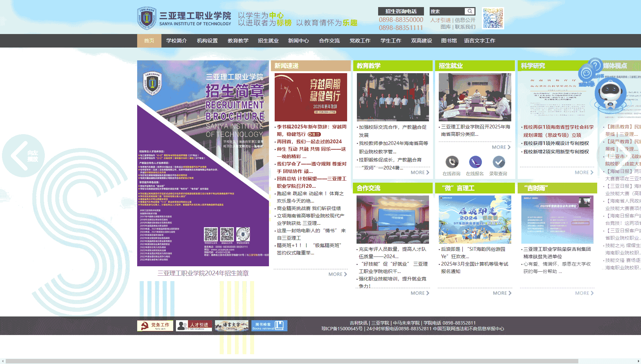Open the 吉时雨 certificate thumbnail
Image resolution: width=641 pixels, height=364 pixels.
point(557,219)
